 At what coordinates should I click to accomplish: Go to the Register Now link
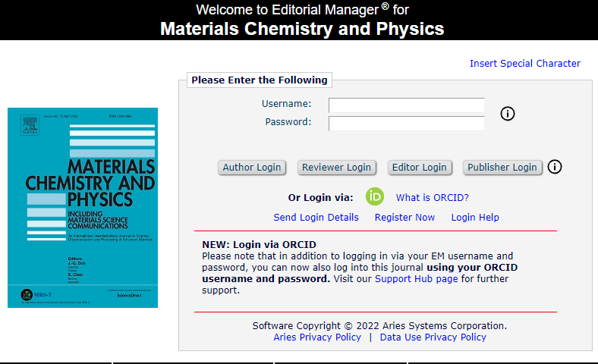[x=404, y=218]
